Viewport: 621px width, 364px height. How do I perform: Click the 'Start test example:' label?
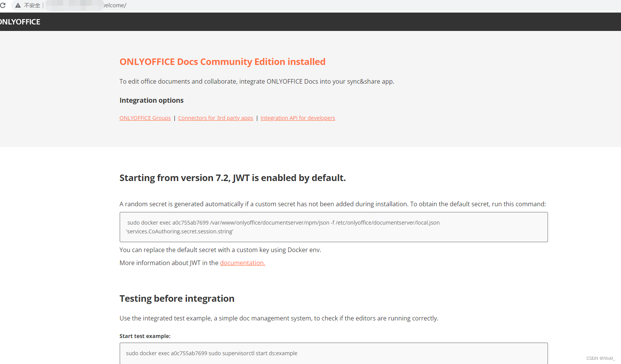pyautogui.click(x=145, y=336)
